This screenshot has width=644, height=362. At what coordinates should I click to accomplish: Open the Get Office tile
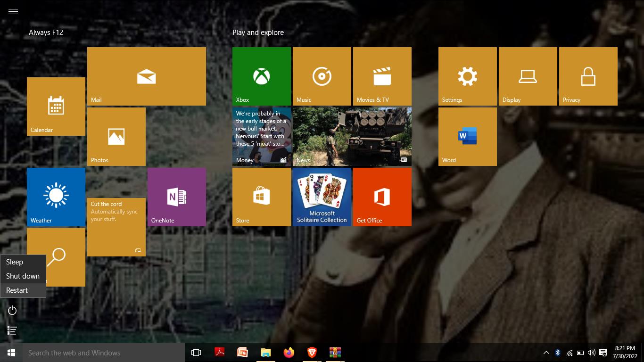[x=382, y=197]
